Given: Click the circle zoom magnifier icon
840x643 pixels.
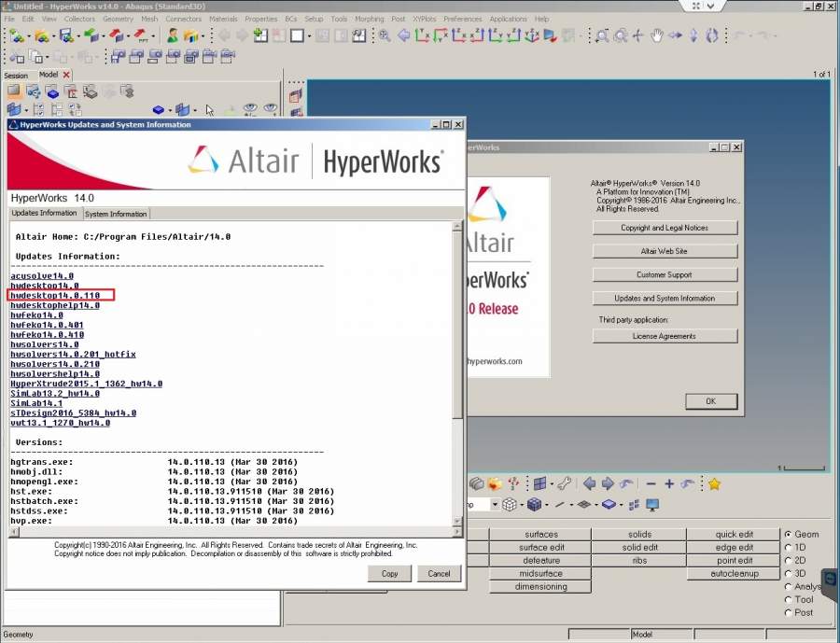Looking at the screenshot, I should [621, 35].
